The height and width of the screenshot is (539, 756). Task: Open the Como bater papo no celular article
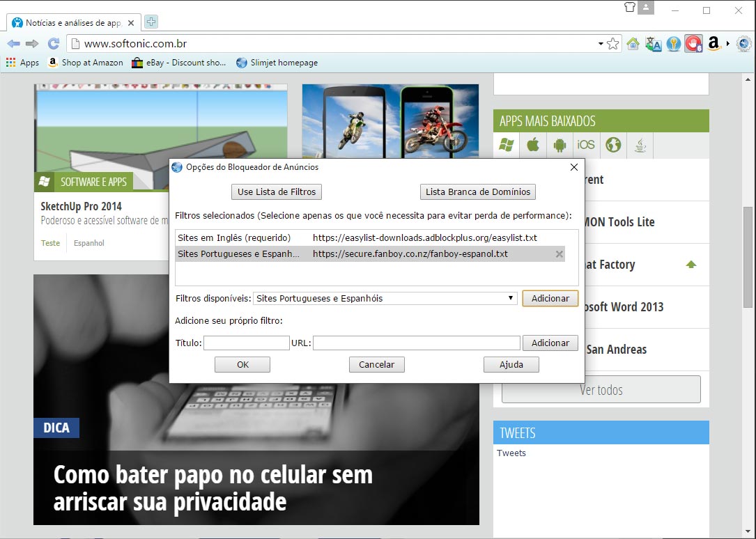click(x=213, y=488)
